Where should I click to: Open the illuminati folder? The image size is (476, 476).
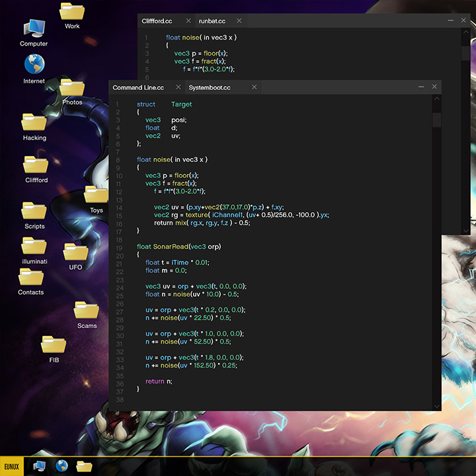pyautogui.click(x=34, y=247)
